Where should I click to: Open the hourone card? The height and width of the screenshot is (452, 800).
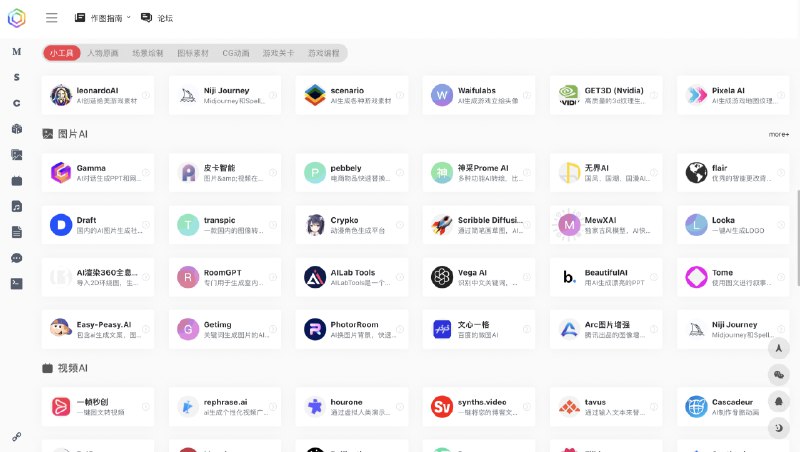[352, 407]
